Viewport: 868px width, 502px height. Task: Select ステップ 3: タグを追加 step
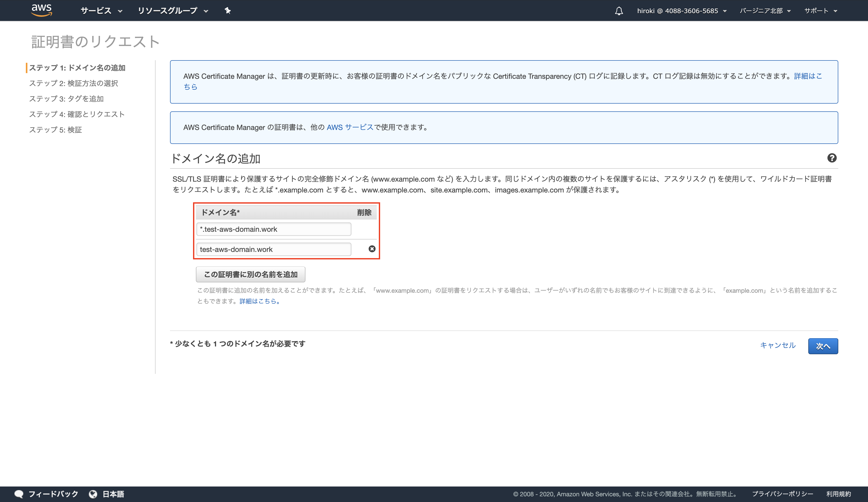pos(66,99)
